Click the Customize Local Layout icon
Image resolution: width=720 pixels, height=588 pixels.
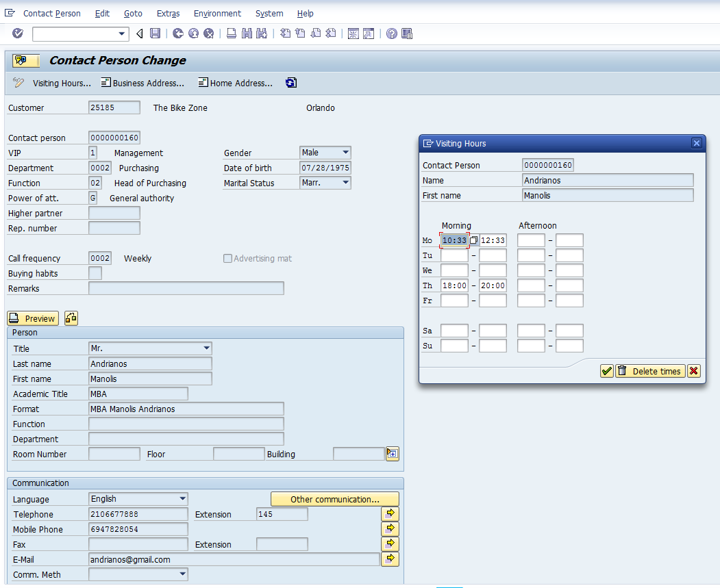coord(407,34)
